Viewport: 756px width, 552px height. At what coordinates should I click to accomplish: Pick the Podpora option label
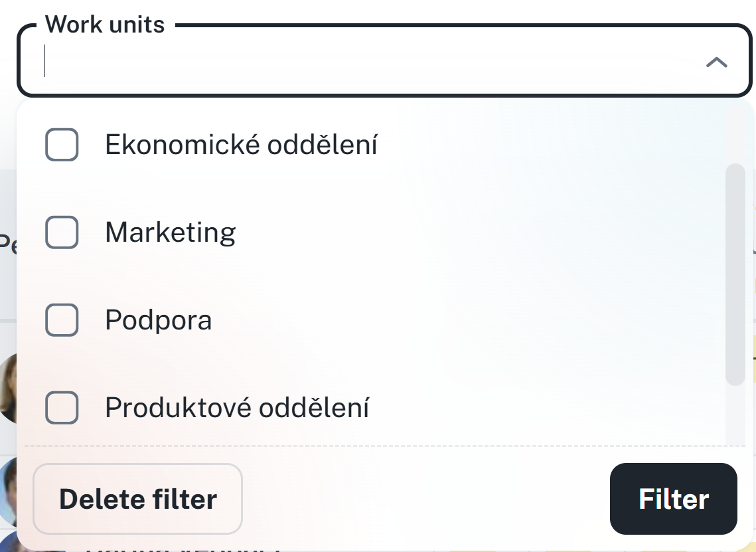tap(158, 320)
